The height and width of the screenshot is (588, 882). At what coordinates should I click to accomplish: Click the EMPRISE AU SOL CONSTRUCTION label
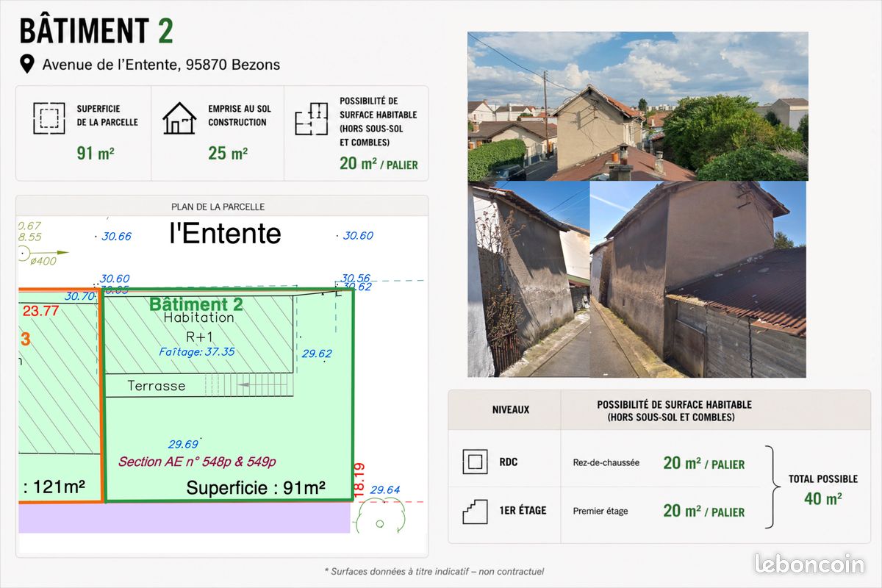(x=240, y=115)
